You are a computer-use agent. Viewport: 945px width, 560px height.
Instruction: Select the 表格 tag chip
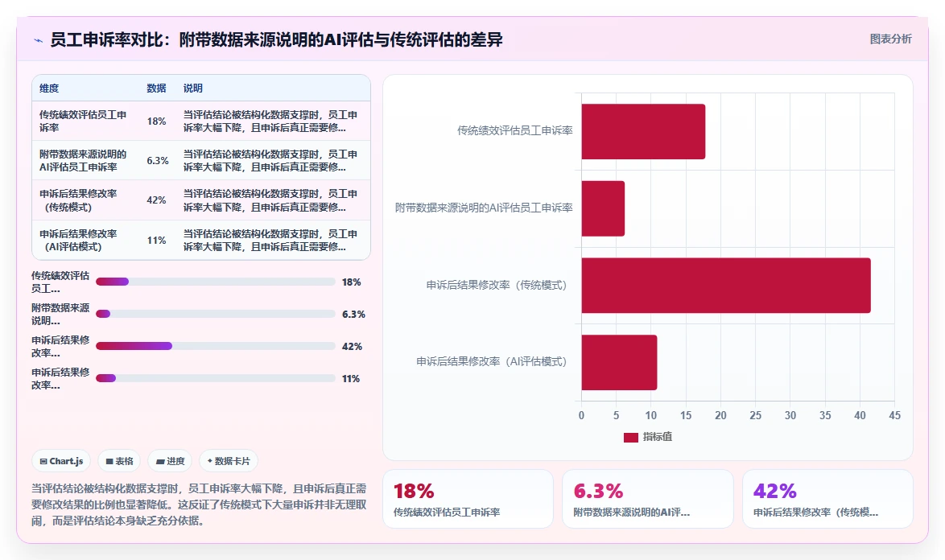tap(119, 461)
